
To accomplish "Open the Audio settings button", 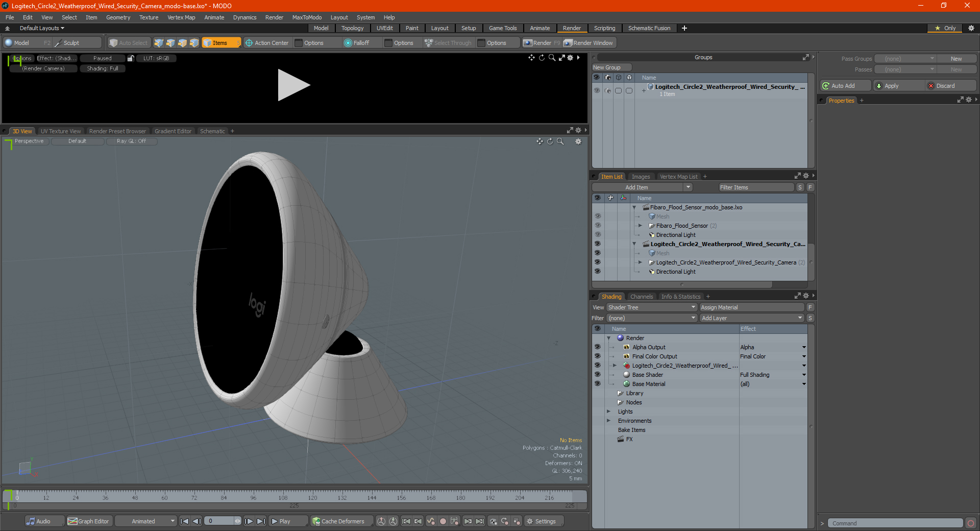I will pos(44,521).
